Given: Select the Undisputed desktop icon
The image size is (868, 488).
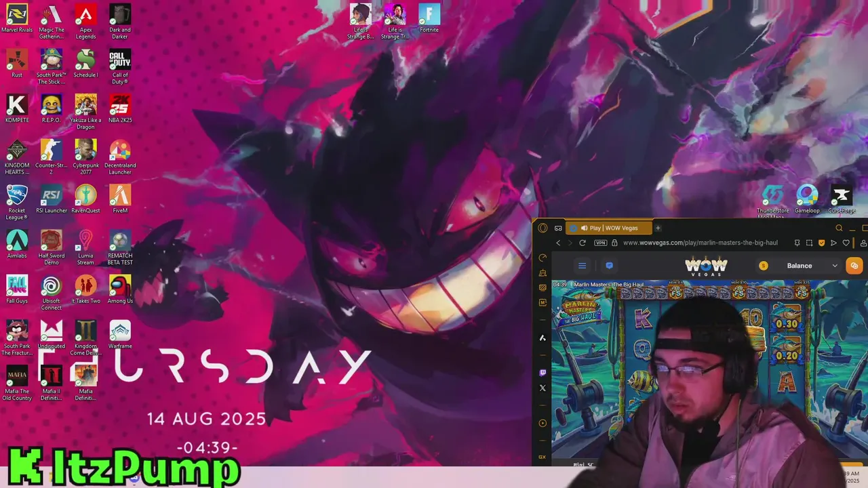Looking at the screenshot, I should (x=51, y=335).
